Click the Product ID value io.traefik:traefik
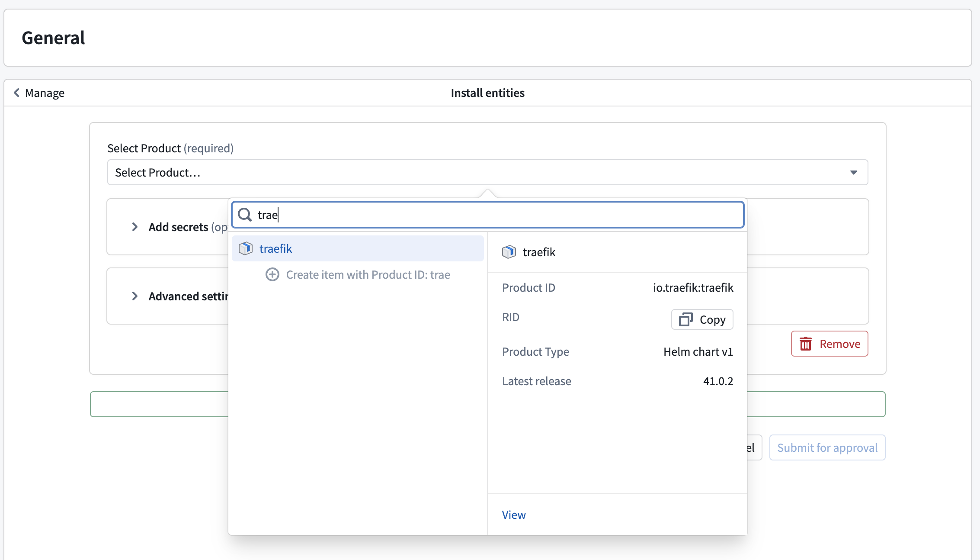Viewport: 980px width, 560px height. (x=693, y=287)
